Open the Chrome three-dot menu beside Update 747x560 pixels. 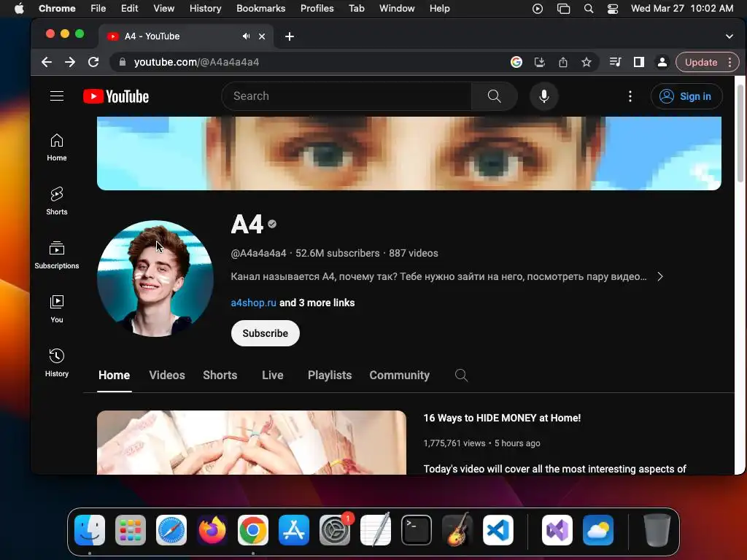(729, 62)
